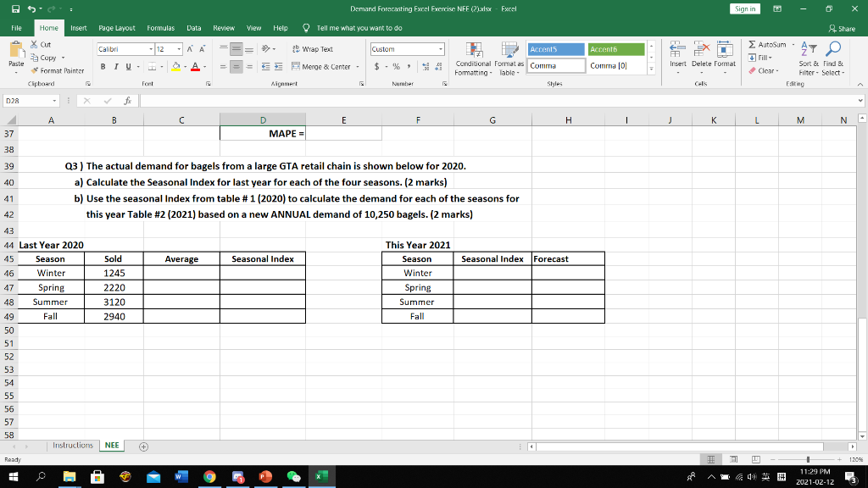Activate the Format Painter
This screenshot has width=868, height=488.
[x=59, y=69]
